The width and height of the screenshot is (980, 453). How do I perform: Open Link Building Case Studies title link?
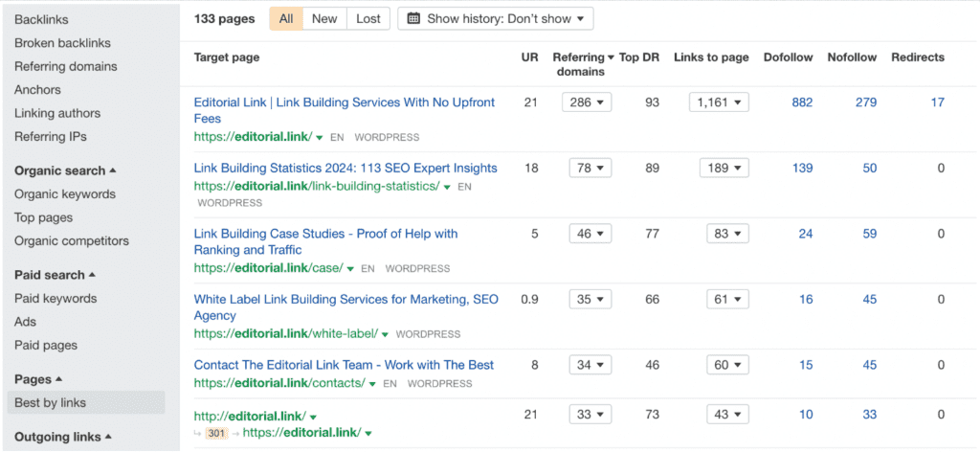click(325, 241)
